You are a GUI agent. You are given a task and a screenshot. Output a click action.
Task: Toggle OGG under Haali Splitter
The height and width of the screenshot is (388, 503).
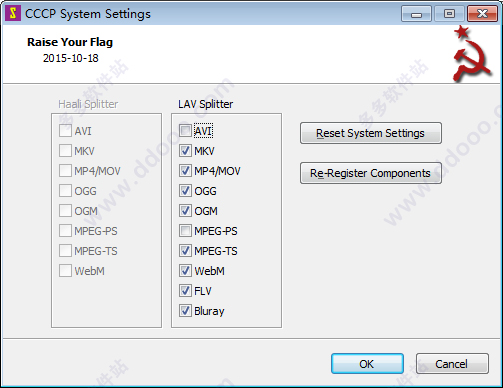coord(65,191)
